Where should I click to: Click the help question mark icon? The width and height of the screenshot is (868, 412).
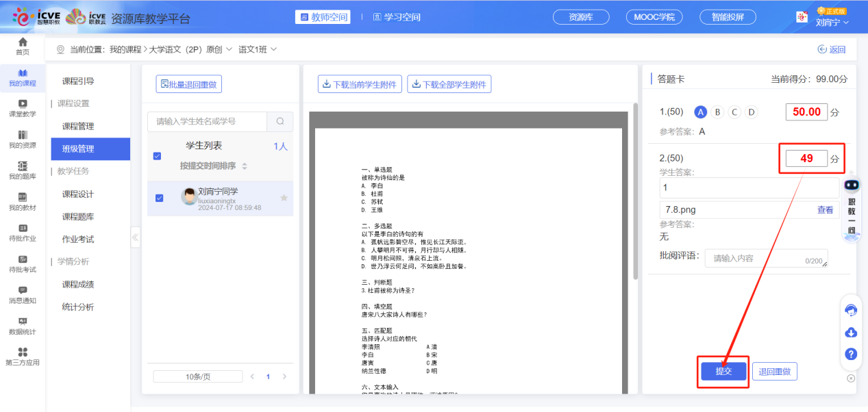pos(851,354)
